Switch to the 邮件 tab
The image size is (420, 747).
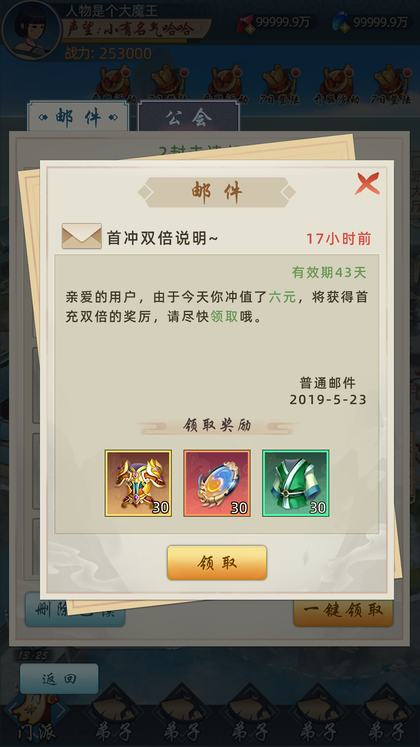coord(79,116)
